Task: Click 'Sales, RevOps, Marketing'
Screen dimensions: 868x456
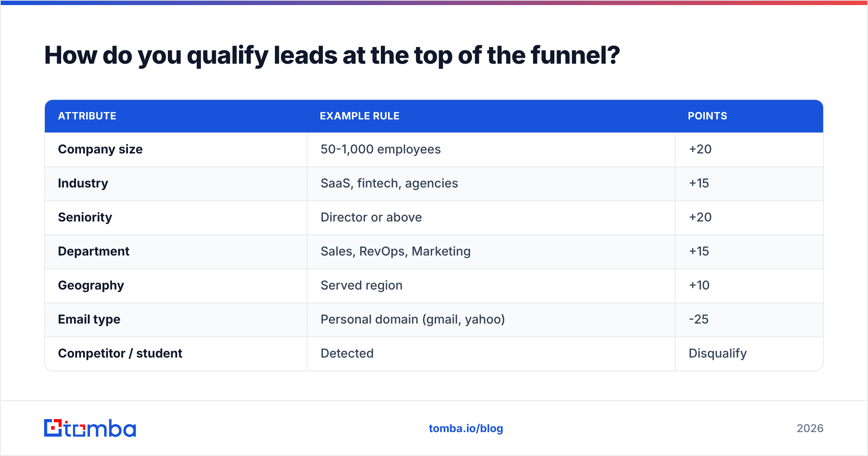Action: [x=396, y=252]
